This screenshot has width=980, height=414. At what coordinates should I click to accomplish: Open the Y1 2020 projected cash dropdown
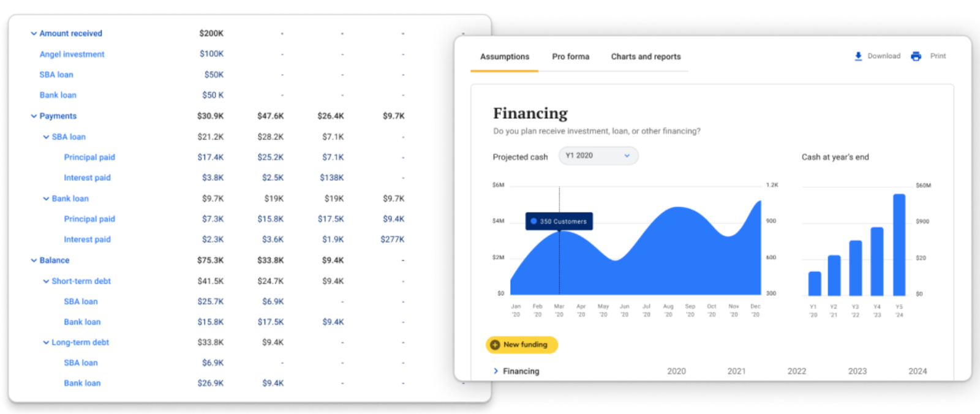pos(598,156)
